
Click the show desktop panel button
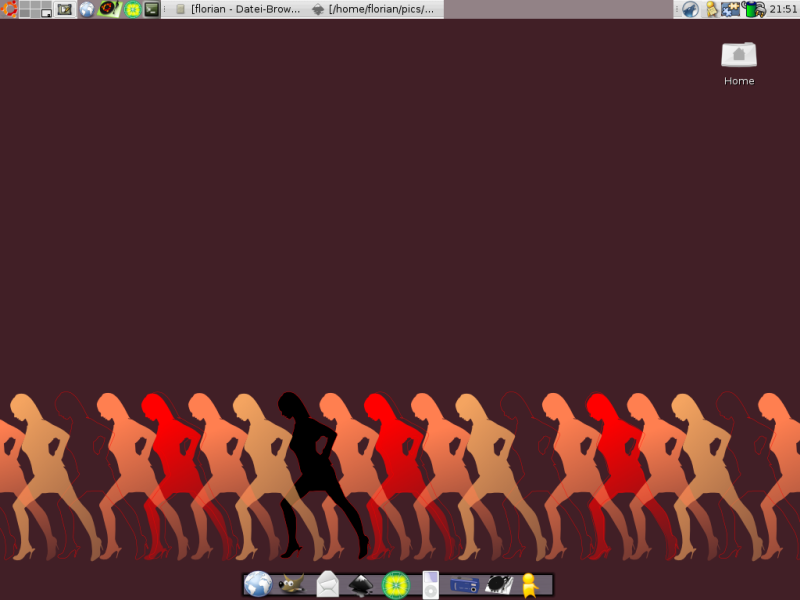click(x=65, y=9)
